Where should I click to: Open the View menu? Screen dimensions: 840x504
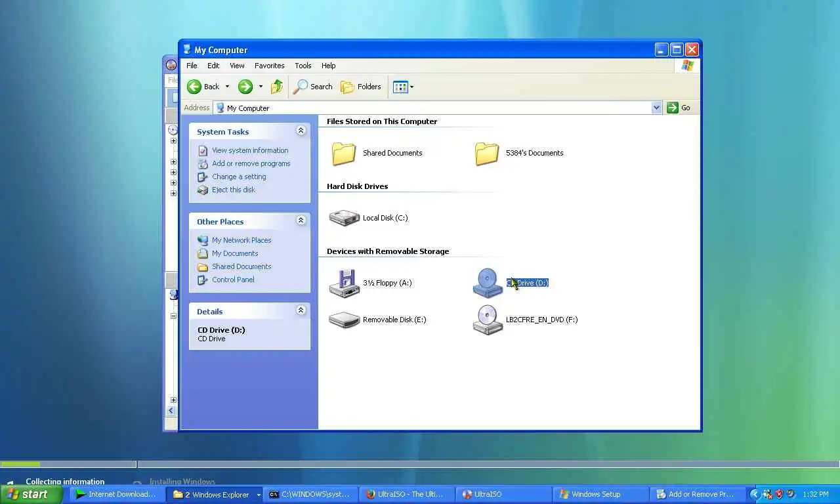(237, 66)
